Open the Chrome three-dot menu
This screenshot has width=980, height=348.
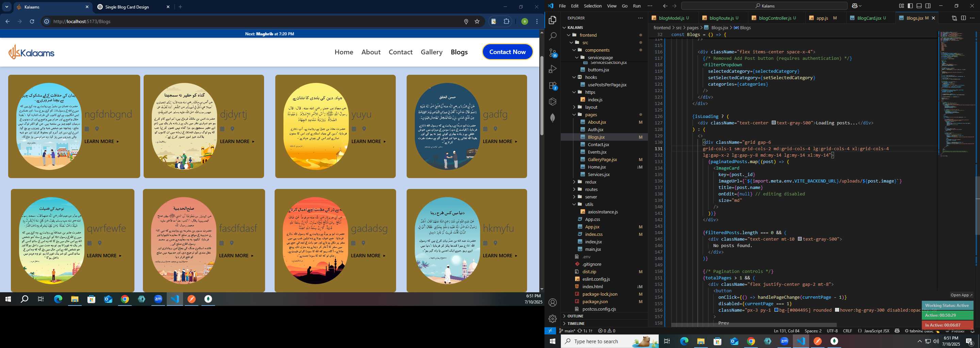[537, 22]
